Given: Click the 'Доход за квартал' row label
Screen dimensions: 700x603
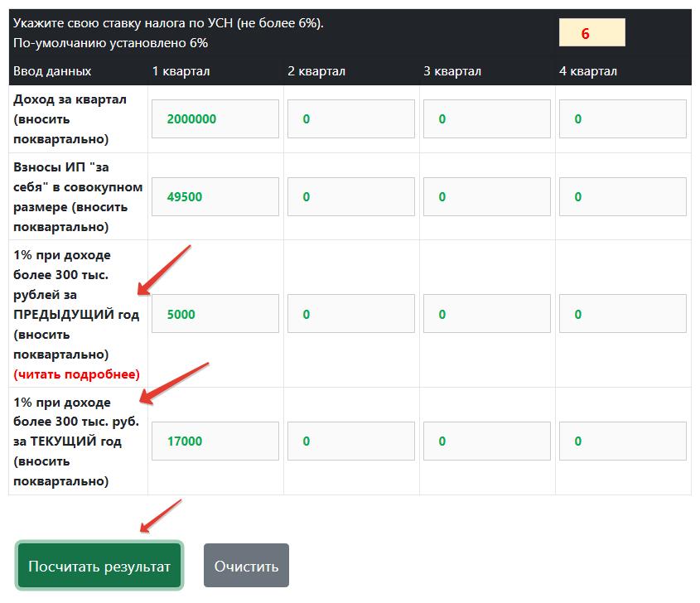Looking at the screenshot, I should coord(70,119).
